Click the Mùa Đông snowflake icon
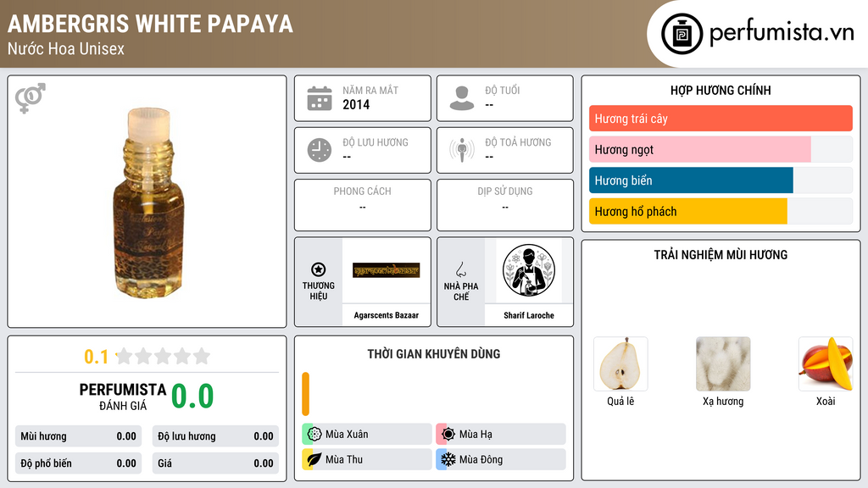The width and height of the screenshot is (868, 488). click(x=448, y=459)
